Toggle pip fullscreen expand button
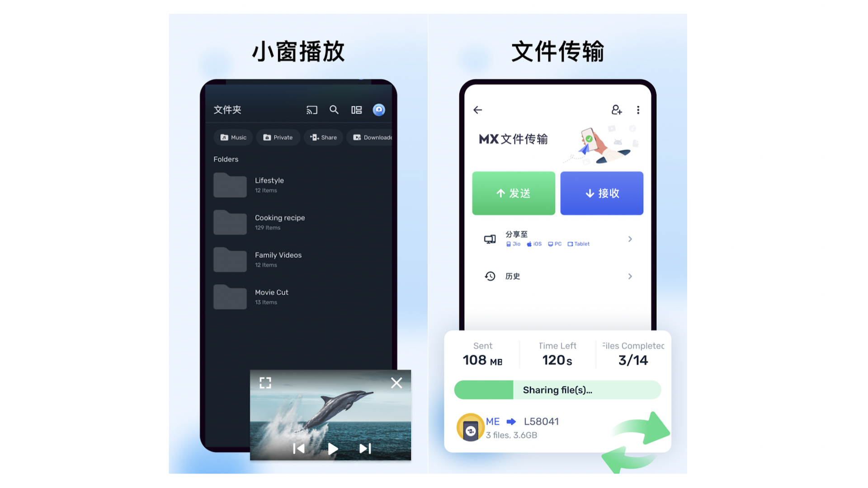 [264, 382]
